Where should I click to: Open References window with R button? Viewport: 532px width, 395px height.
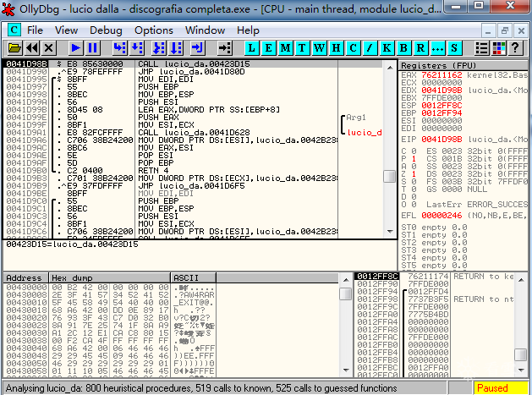[x=420, y=48]
